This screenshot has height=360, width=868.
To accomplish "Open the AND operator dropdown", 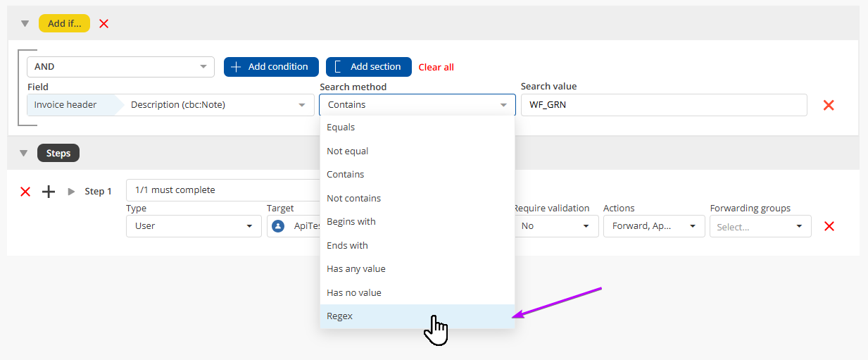I will pyautogui.click(x=120, y=67).
